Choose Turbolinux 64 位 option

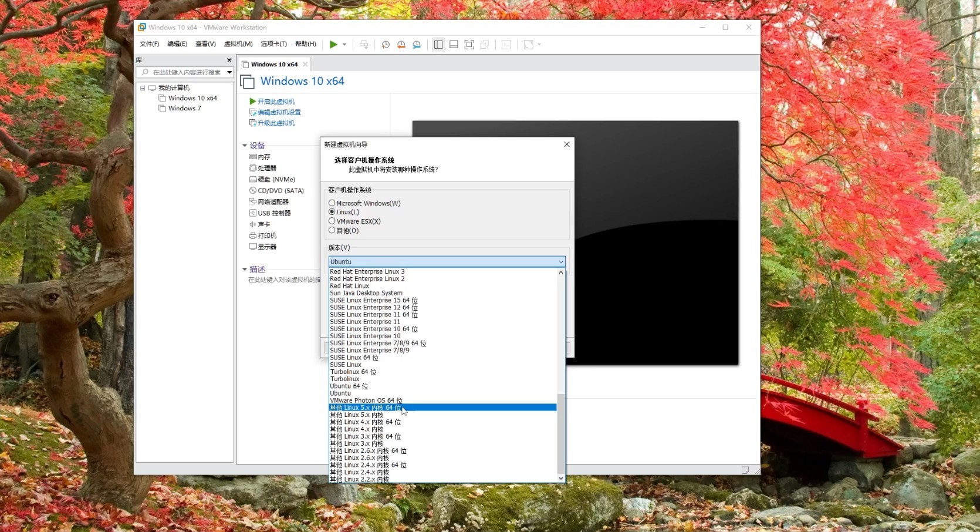[442, 372]
